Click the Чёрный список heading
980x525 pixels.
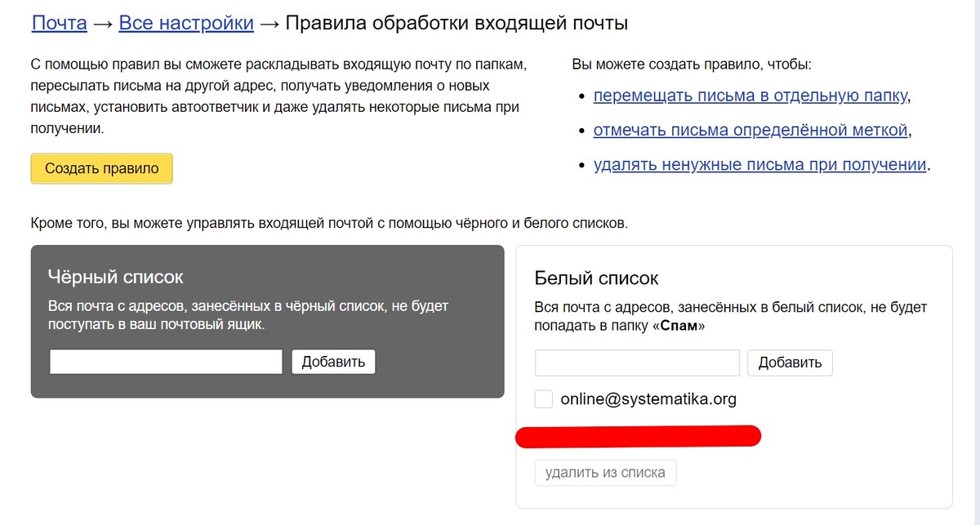pos(116,277)
